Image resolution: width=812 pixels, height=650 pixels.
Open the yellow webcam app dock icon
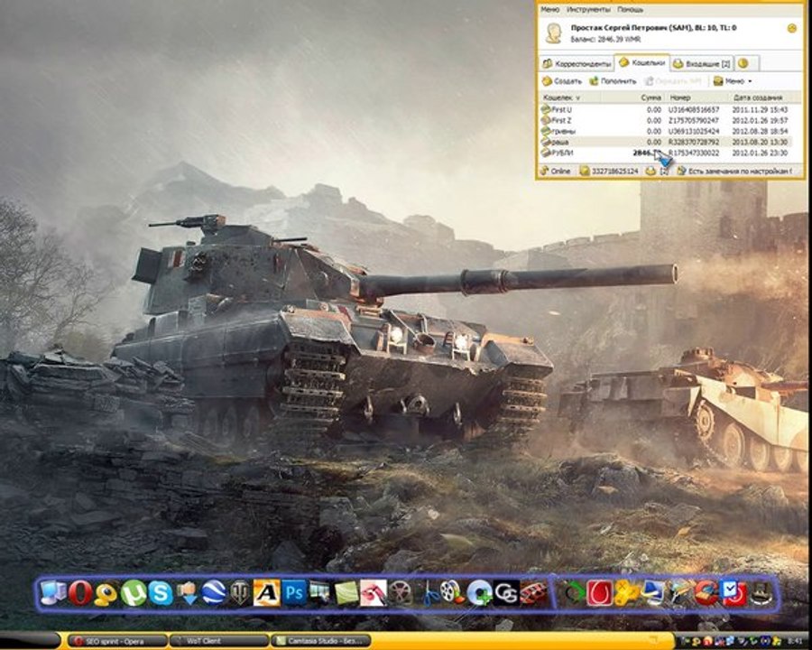[x=106, y=593]
